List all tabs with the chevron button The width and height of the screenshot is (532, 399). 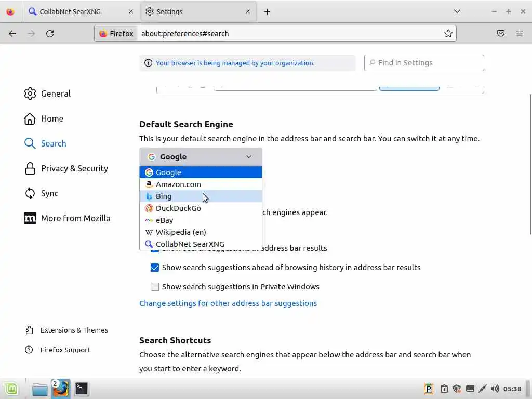457,11
